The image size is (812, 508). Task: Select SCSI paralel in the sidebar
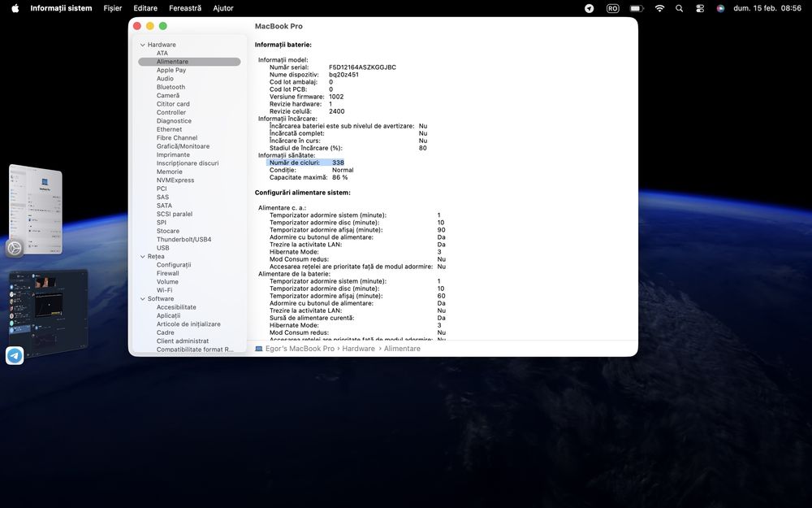[x=175, y=214]
